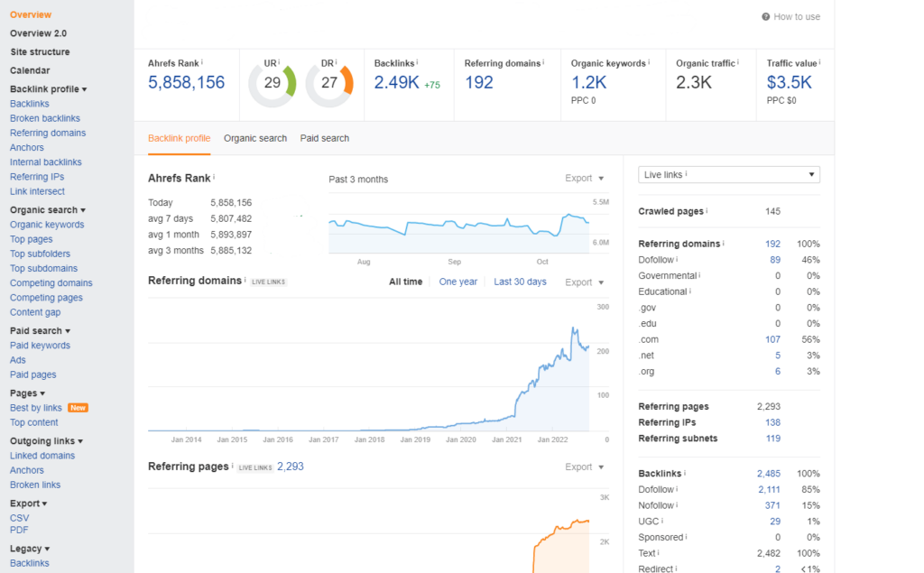Collapse the Pages sidebar section
The height and width of the screenshot is (573, 924).
pos(27,393)
